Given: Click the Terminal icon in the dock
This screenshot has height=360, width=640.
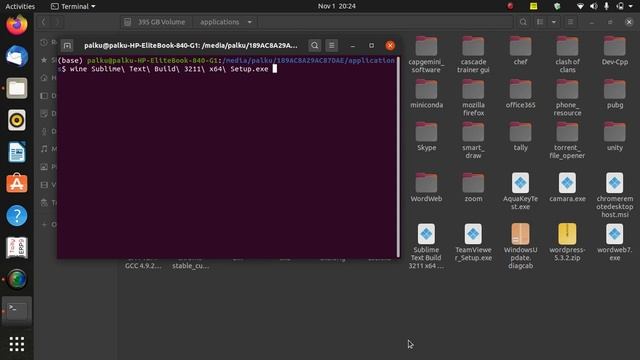Looking at the screenshot, I should (x=17, y=310).
